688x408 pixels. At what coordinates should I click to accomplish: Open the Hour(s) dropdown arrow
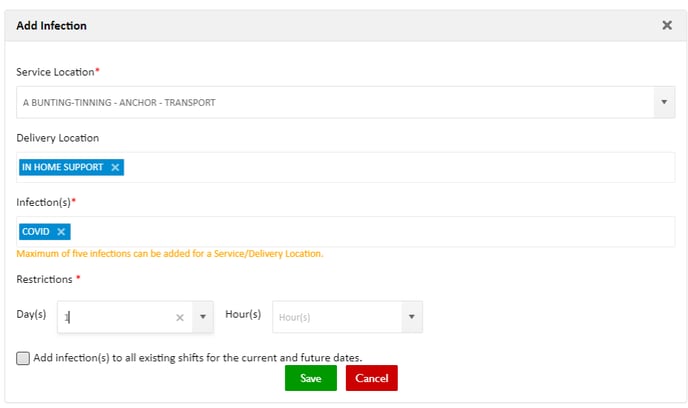click(x=412, y=317)
